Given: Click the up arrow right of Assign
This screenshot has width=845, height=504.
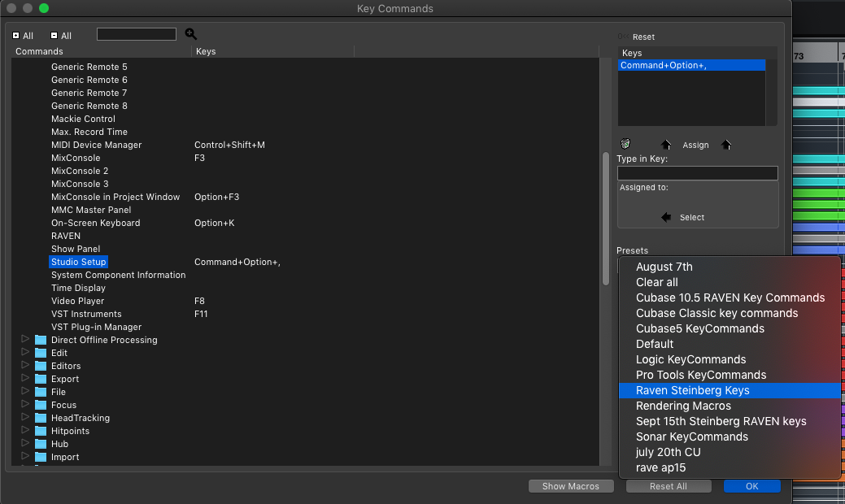Looking at the screenshot, I should [726, 145].
